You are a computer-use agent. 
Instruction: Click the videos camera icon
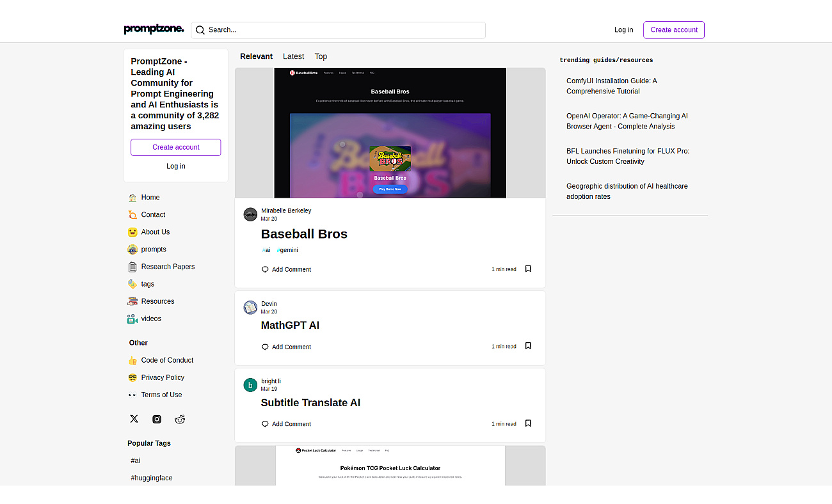(132, 319)
